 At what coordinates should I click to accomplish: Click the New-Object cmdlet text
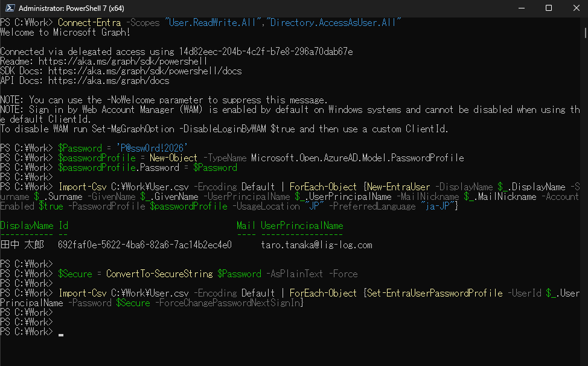pyautogui.click(x=176, y=158)
